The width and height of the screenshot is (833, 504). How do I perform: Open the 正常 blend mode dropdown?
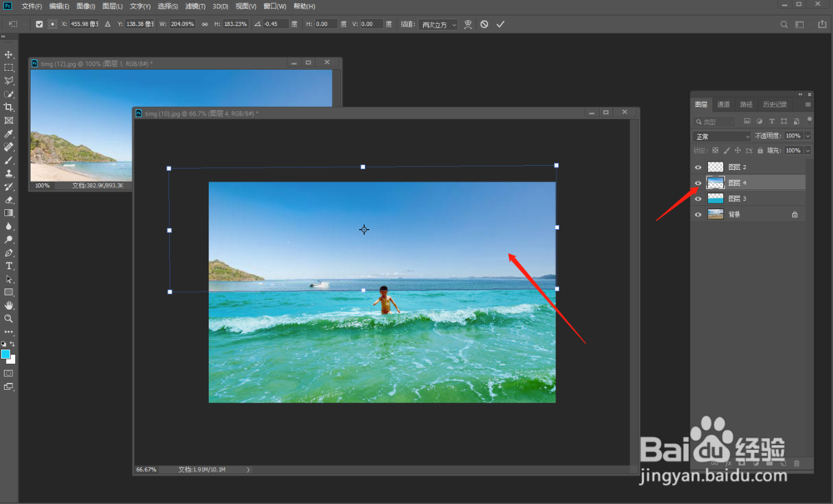tap(721, 137)
